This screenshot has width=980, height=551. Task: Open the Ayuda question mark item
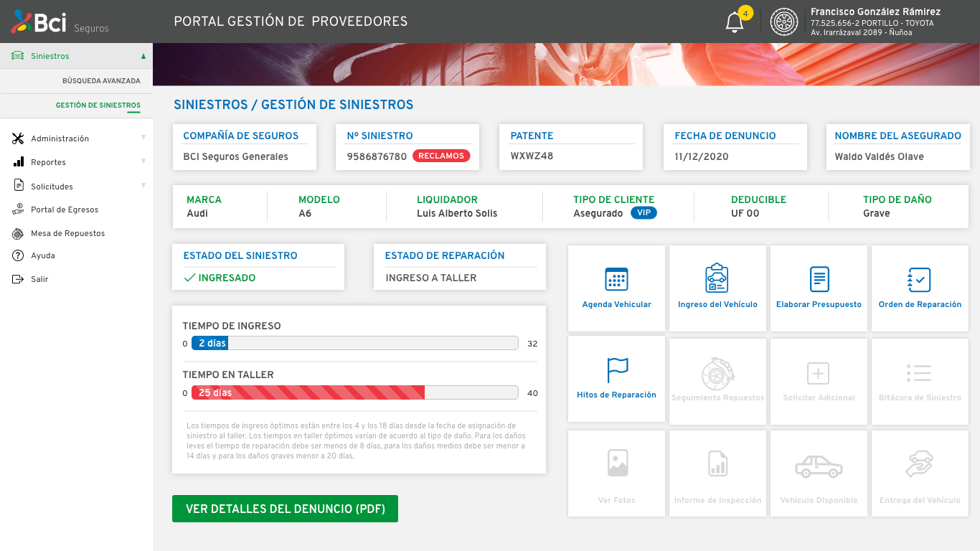click(43, 255)
